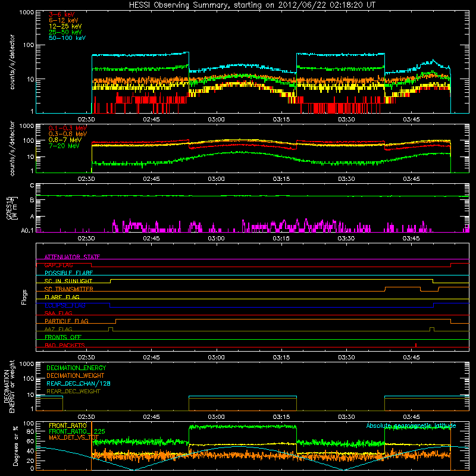This screenshot has height=476, width=476.
Task: Click the counts/s/detector axis title of the keV panel
Action: coord(12,62)
